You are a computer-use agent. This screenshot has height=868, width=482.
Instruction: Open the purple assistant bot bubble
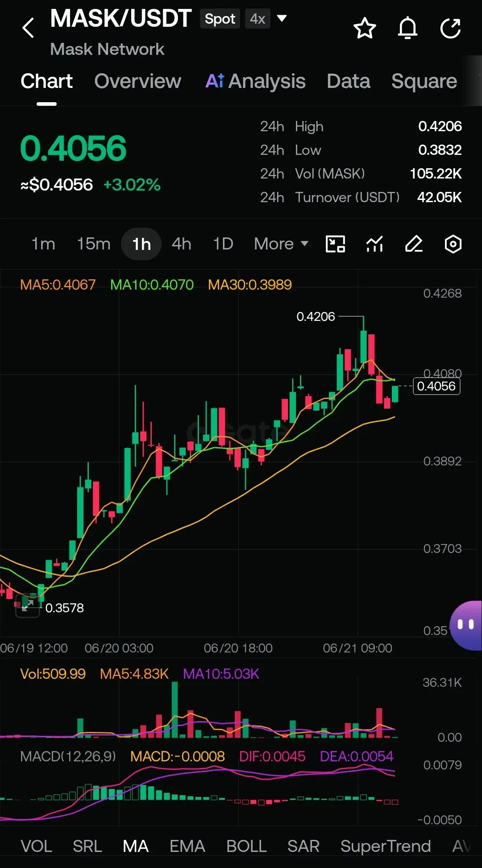(466, 625)
